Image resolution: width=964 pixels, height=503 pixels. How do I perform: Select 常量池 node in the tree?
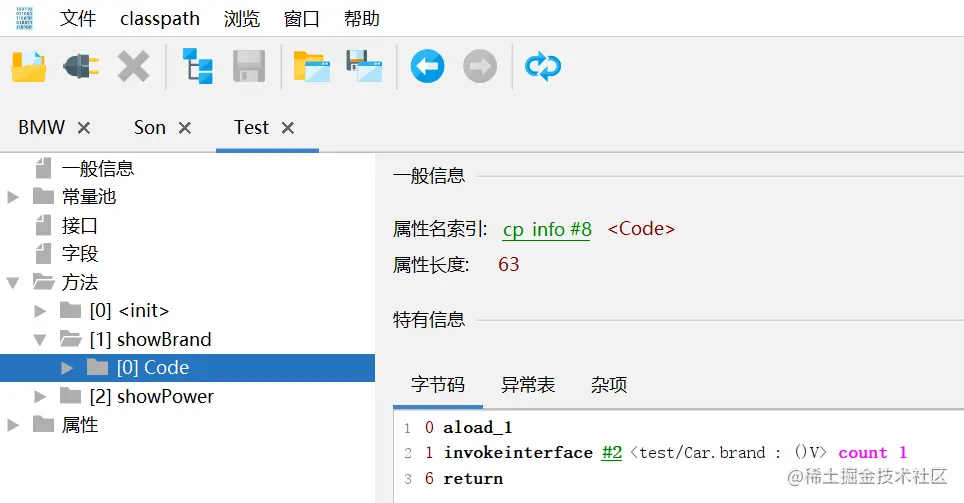click(x=89, y=197)
